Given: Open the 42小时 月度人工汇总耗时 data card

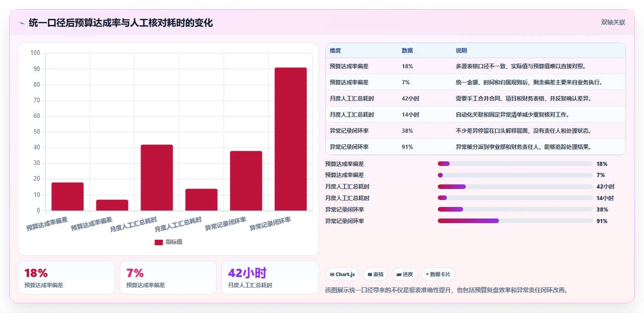Looking at the screenshot, I should (270, 278).
